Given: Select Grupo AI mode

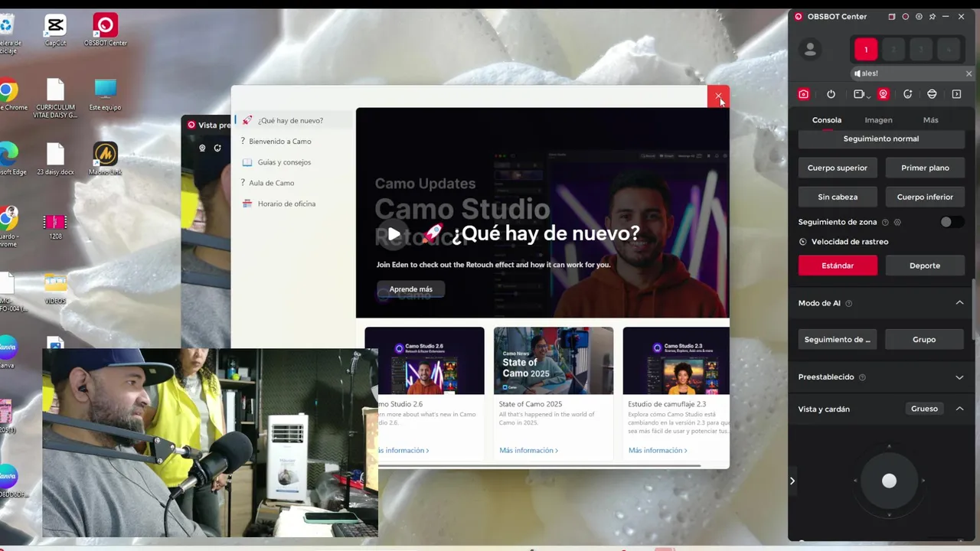Looking at the screenshot, I should coord(924,339).
